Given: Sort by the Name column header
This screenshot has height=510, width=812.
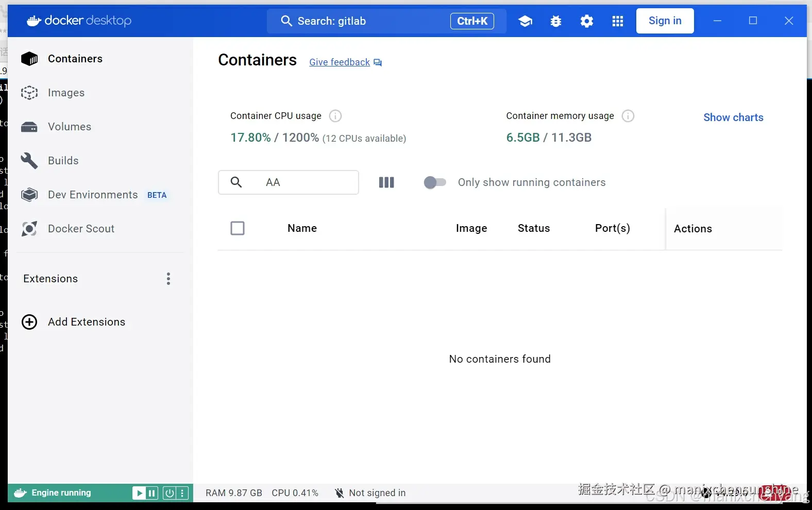Looking at the screenshot, I should pyautogui.click(x=302, y=228).
